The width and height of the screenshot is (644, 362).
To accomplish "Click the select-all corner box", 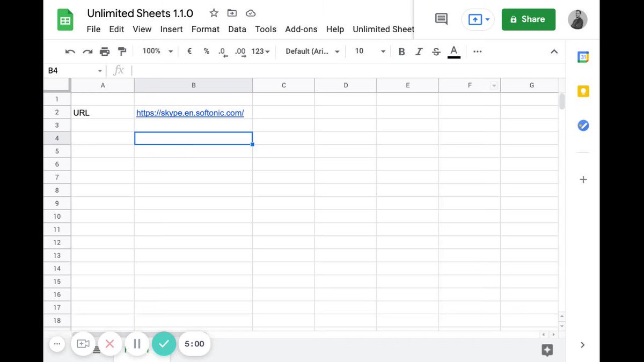I will [x=57, y=85].
